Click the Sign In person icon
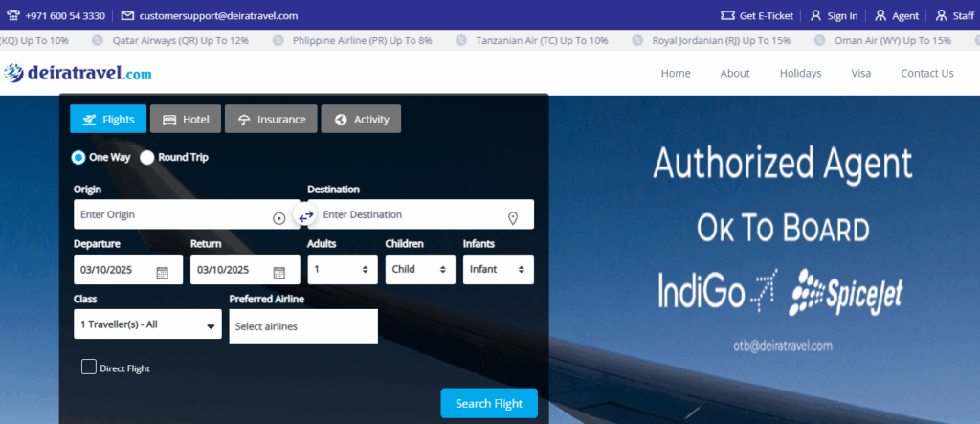 815,15
